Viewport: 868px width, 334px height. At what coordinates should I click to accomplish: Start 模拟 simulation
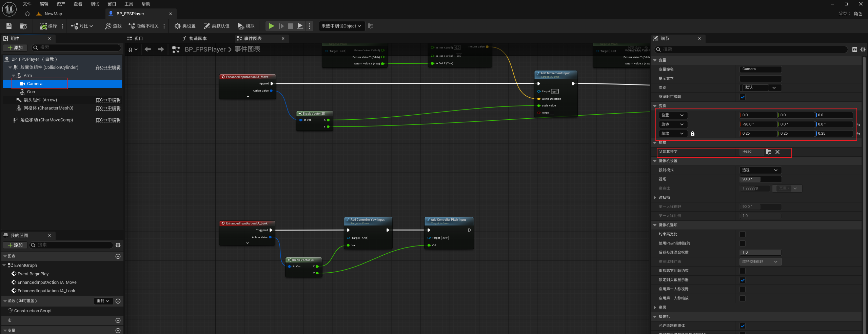246,26
